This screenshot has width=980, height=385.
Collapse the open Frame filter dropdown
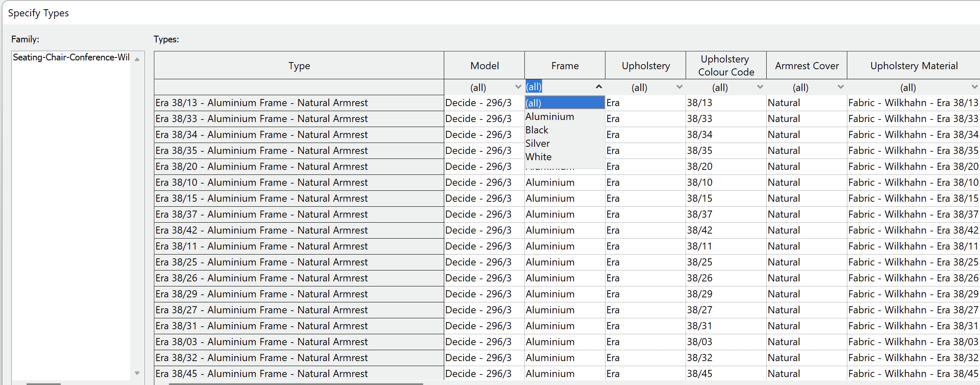click(x=599, y=87)
